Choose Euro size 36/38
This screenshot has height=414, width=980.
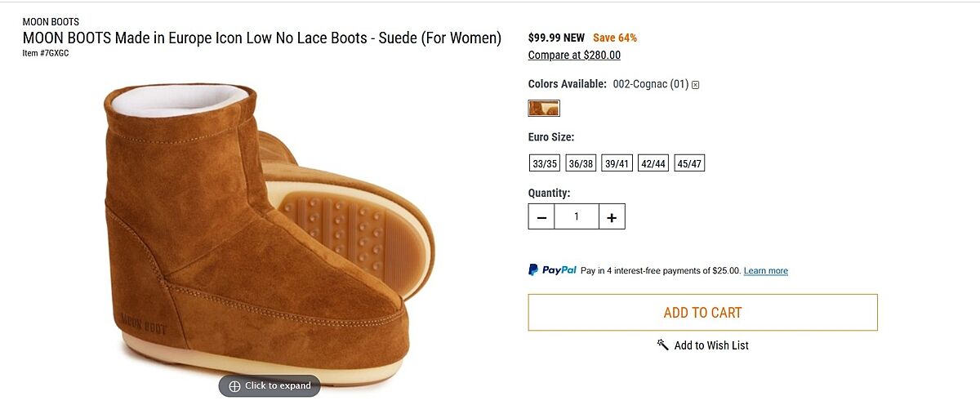point(581,163)
